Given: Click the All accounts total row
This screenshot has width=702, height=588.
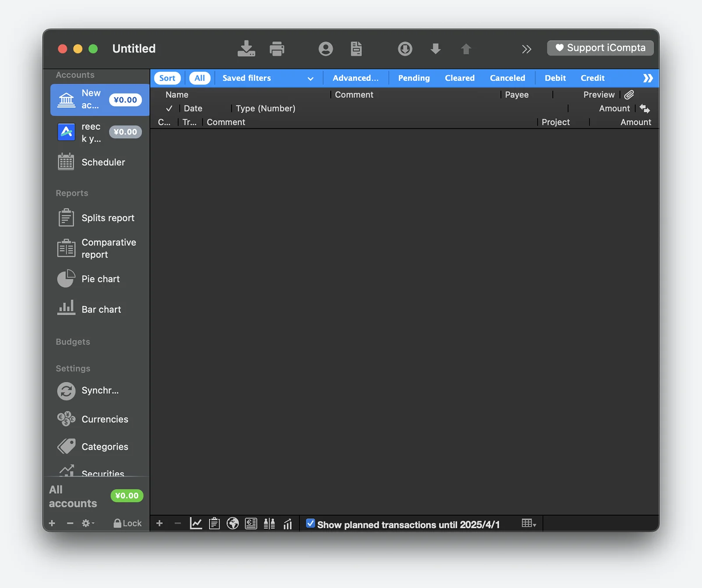Looking at the screenshot, I should pos(97,496).
